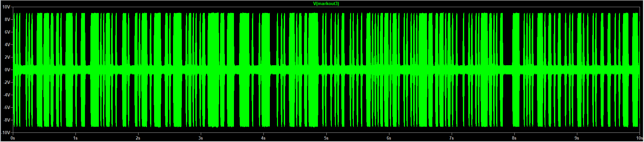Screen dimensions: 644x142
Task: Select the 8s time axis tick
Action: [514, 139]
